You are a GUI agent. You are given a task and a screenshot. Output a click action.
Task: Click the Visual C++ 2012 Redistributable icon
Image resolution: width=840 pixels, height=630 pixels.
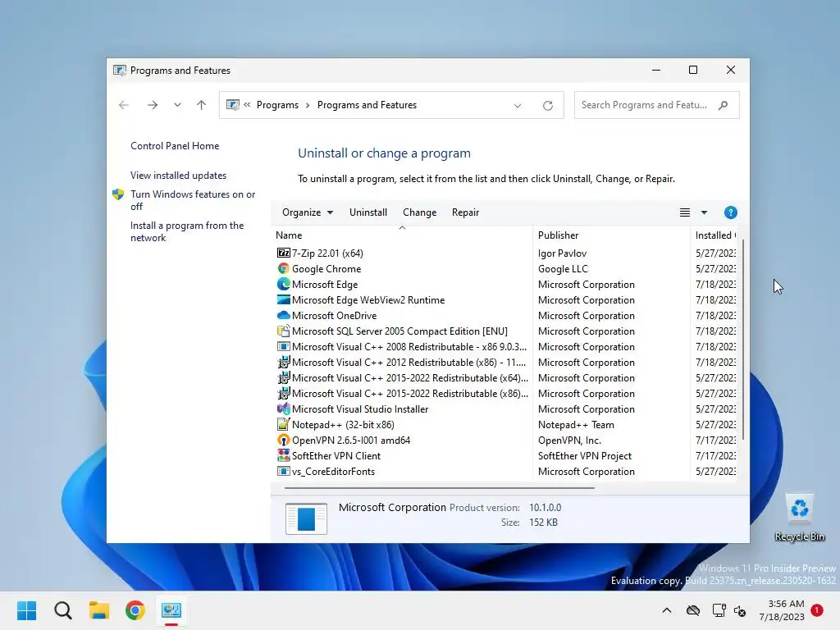[283, 362]
